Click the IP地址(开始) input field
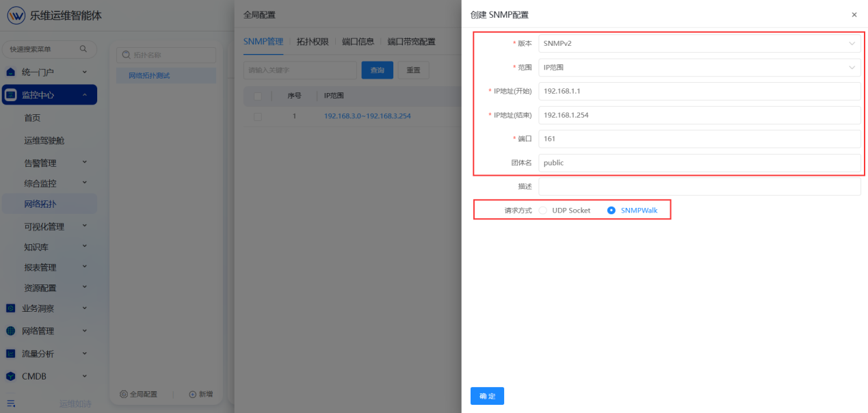This screenshot has height=413, width=868. click(x=699, y=91)
